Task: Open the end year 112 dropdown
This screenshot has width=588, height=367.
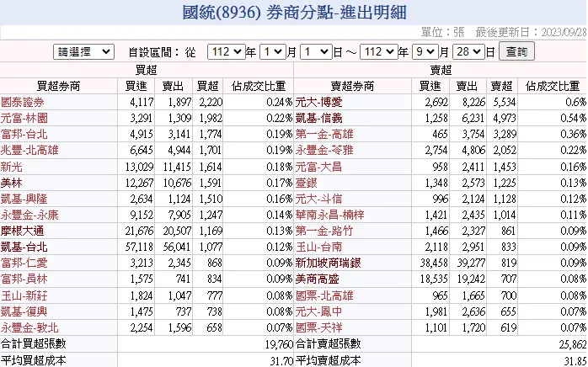Action: [379, 51]
